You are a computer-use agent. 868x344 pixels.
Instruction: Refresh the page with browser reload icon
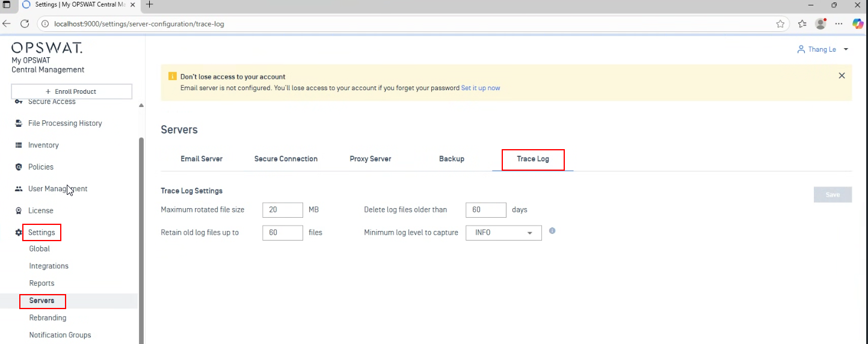pyautogui.click(x=25, y=24)
